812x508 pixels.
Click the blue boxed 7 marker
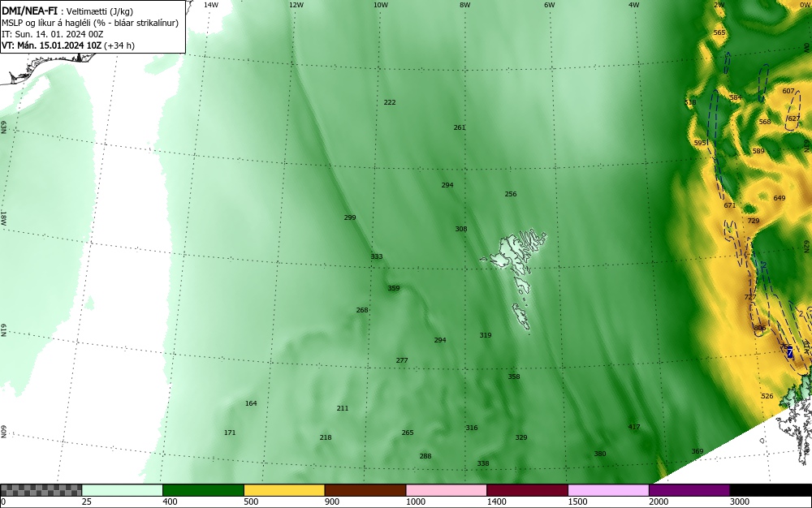point(790,353)
